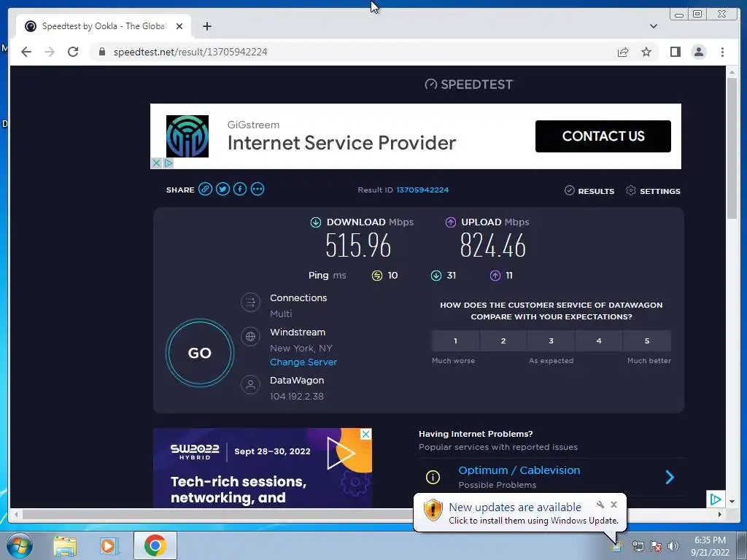Open Result ID 13705942224 link
This screenshot has height=560, width=747.
pos(422,190)
